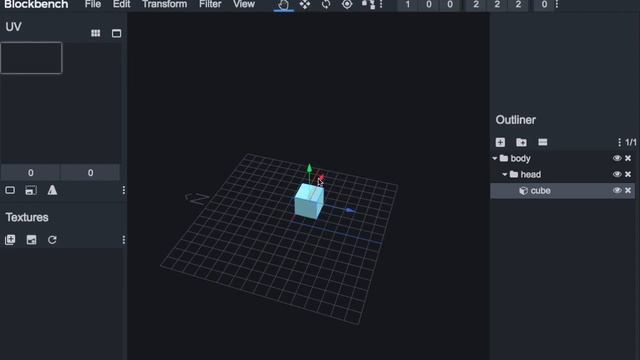
Task: Click the Add Group folder icon
Action: (x=521, y=142)
